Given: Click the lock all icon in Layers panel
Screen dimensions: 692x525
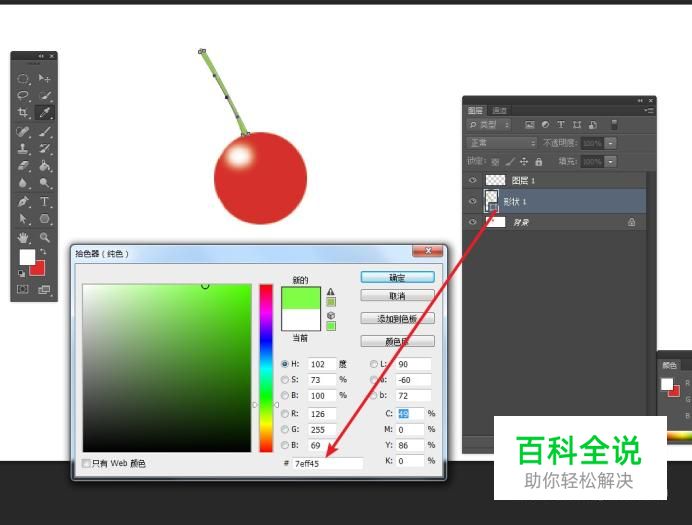Looking at the screenshot, I should [538, 161].
